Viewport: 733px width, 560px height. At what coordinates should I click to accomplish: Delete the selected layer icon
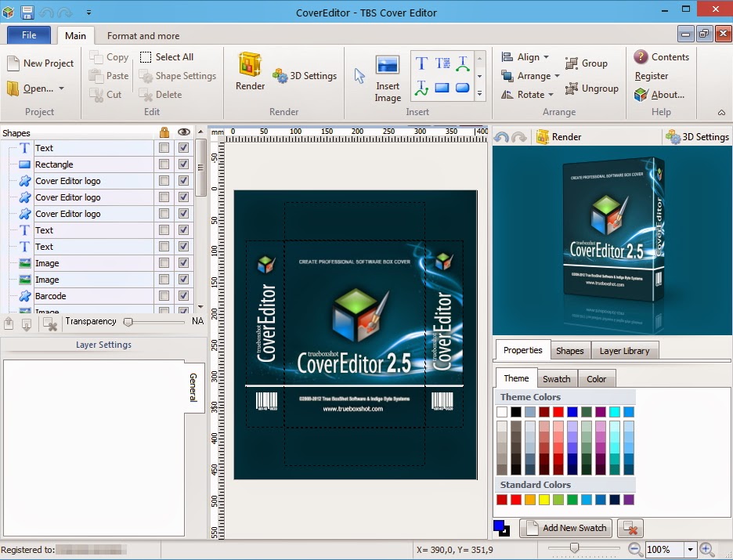[x=49, y=323]
